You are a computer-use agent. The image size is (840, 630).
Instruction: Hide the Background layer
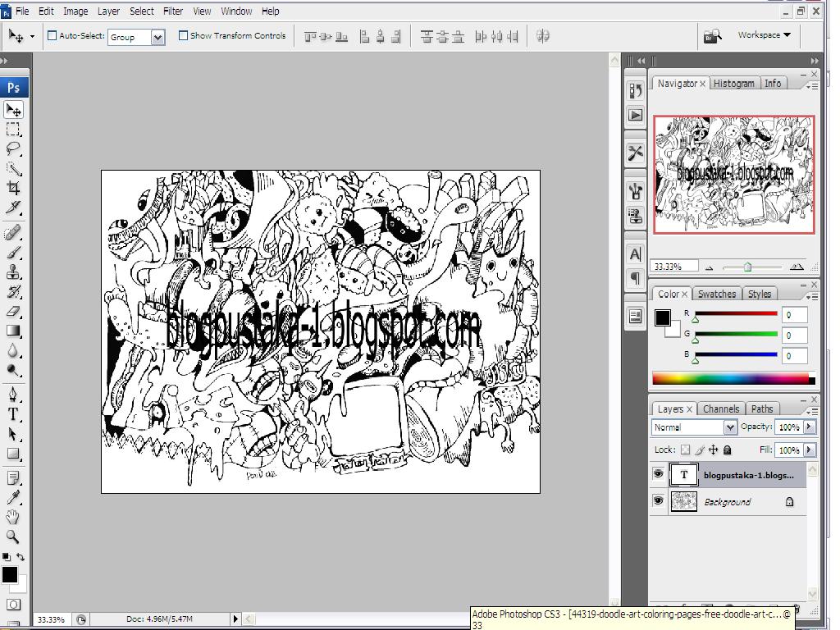point(658,501)
